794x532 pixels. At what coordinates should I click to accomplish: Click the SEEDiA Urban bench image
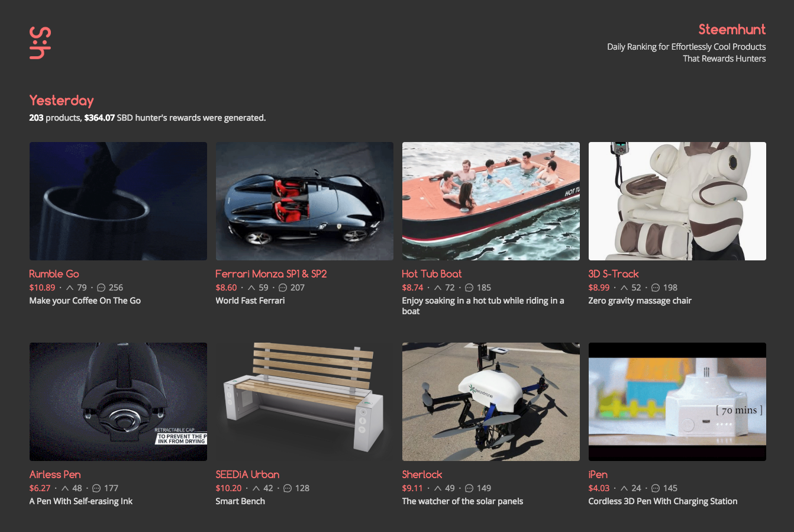pyautogui.click(x=305, y=402)
